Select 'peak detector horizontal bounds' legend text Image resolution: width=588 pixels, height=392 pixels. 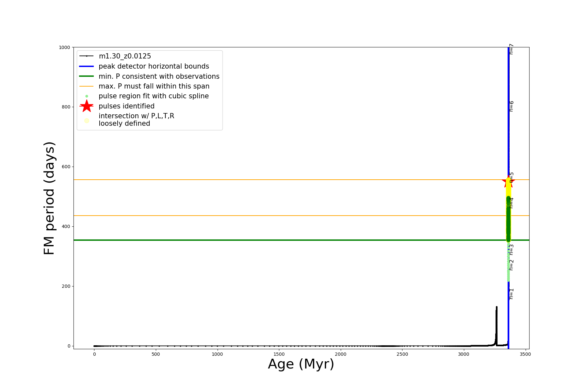pos(154,66)
